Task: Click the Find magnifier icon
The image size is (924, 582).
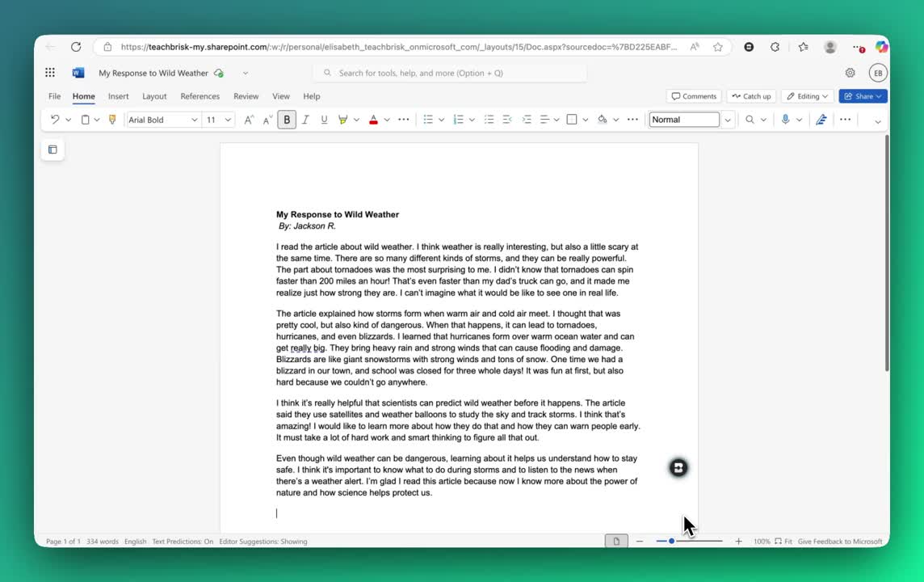Action: pos(750,120)
